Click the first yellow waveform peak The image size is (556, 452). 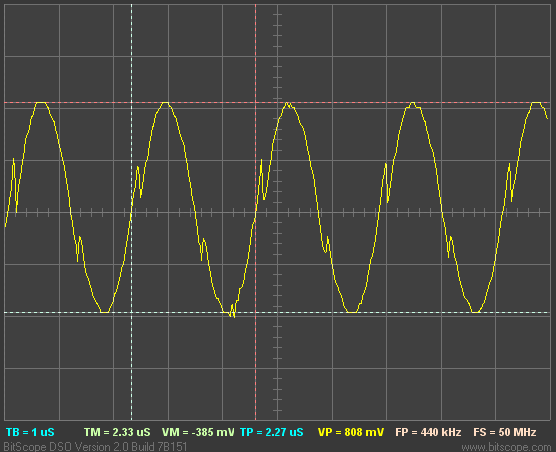click(x=41, y=103)
